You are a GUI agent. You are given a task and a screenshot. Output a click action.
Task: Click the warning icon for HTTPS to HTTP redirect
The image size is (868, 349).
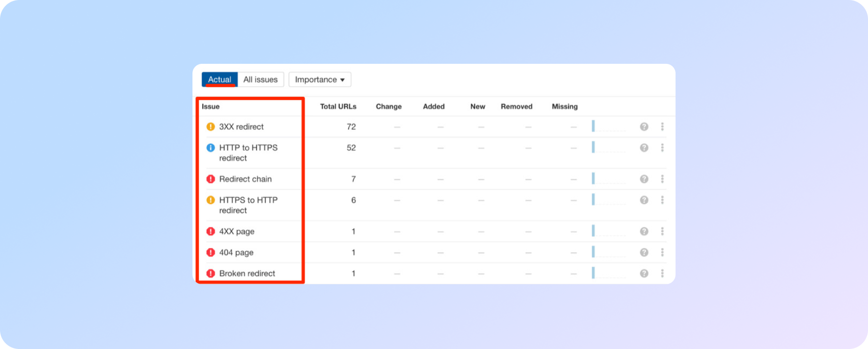pyautogui.click(x=211, y=200)
